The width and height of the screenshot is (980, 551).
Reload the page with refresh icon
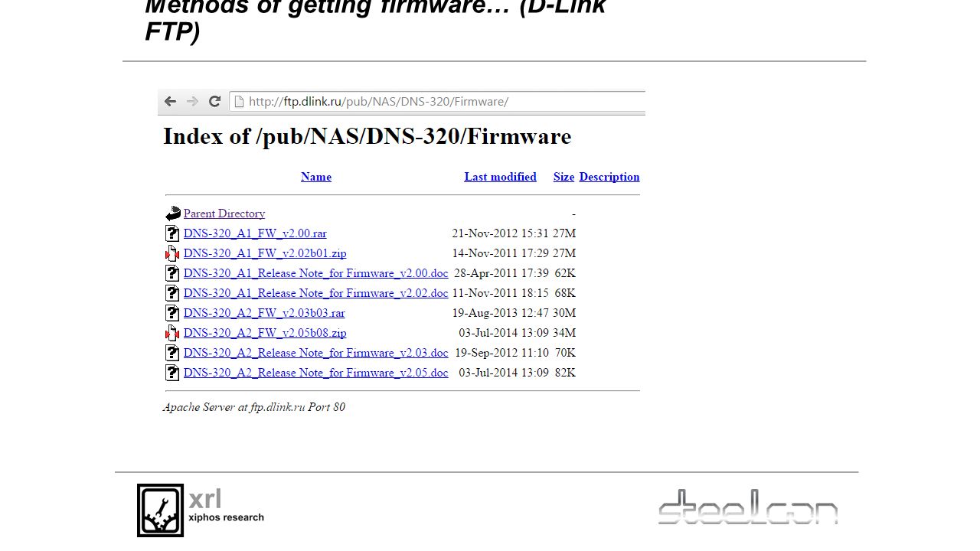(214, 101)
